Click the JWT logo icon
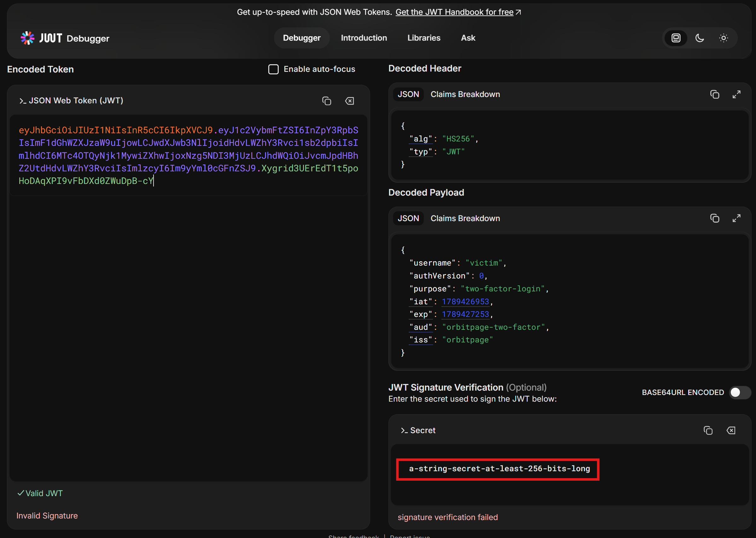 click(28, 38)
